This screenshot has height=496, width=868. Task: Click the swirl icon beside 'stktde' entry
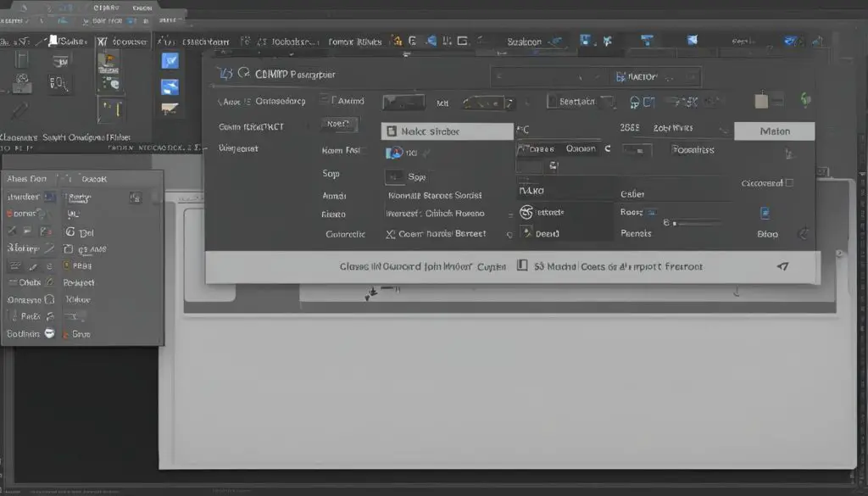click(526, 212)
